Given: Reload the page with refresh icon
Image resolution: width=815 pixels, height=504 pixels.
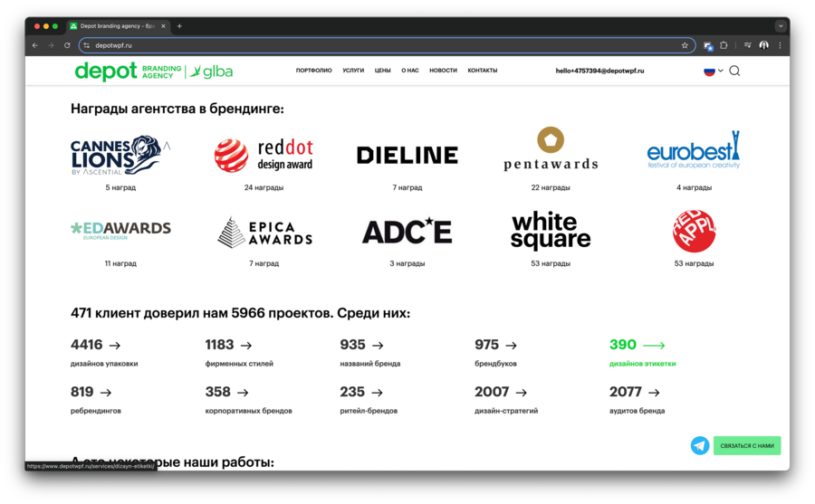Looking at the screenshot, I should tap(67, 46).
